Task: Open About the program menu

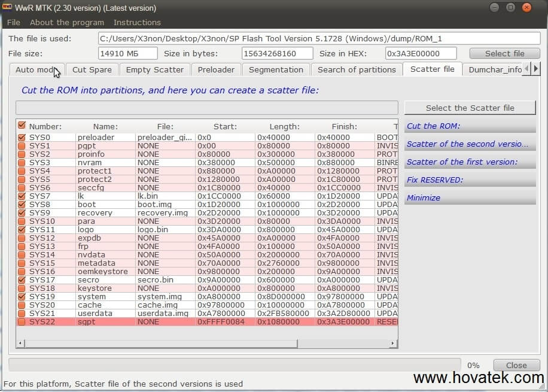Action: (x=67, y=22)
